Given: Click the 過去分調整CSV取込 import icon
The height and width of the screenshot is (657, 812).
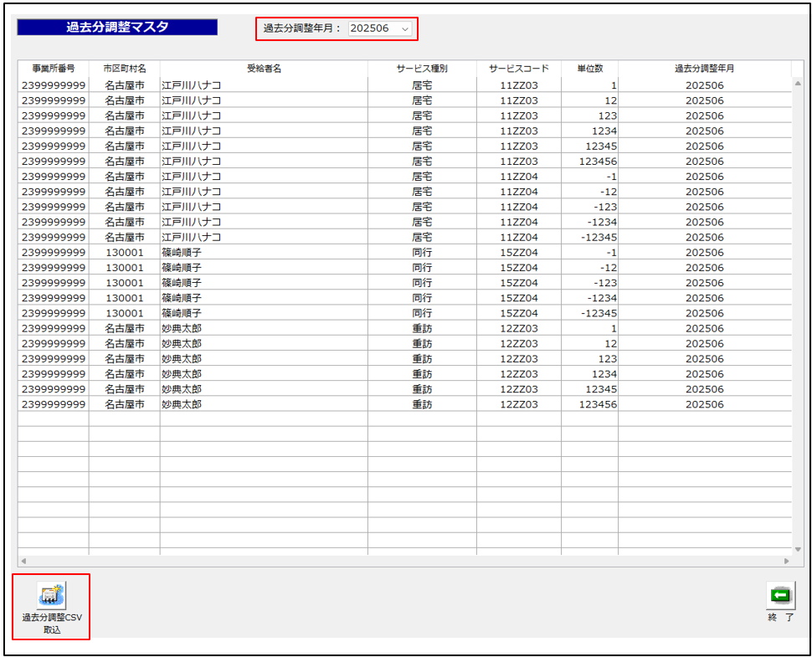Looking at the screenshot, I should click(51, 595).
